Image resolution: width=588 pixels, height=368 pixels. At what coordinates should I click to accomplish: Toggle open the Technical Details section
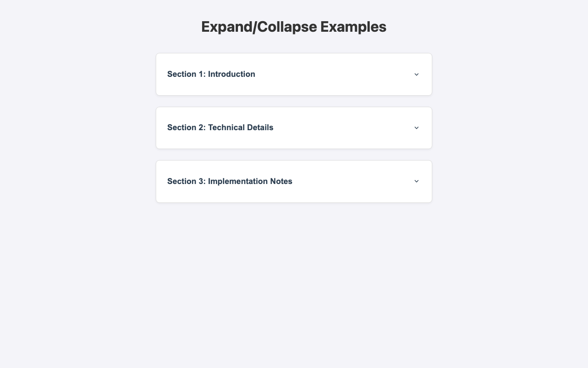coord(294,127)
